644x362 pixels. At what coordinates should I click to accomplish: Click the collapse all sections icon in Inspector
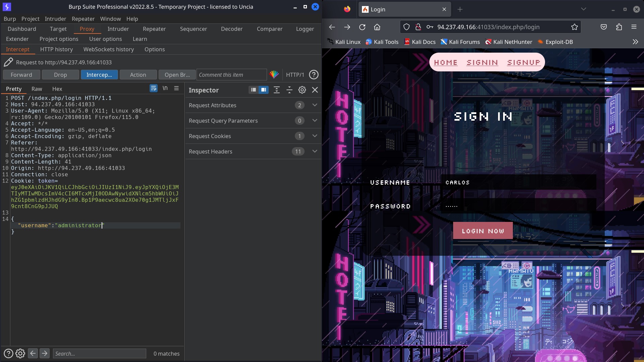pyautogui.click(x=289, y=90)
